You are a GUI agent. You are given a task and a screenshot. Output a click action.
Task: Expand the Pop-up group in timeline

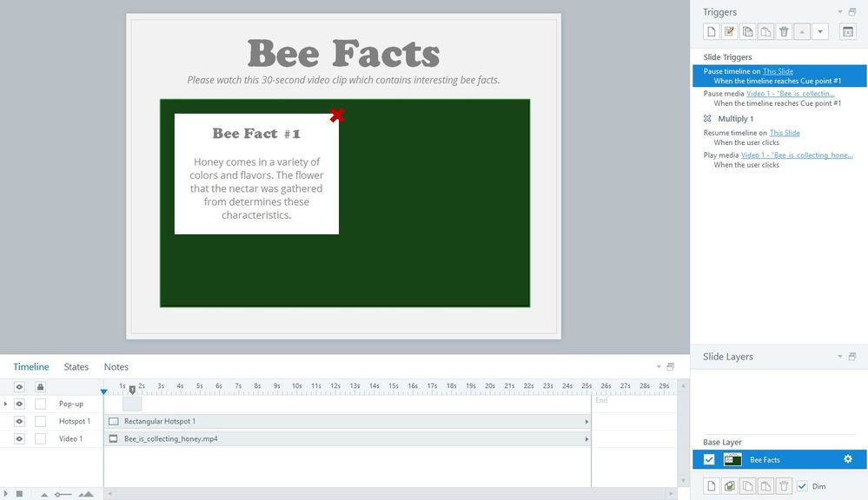pyautogui.click(x=6, y=404)
